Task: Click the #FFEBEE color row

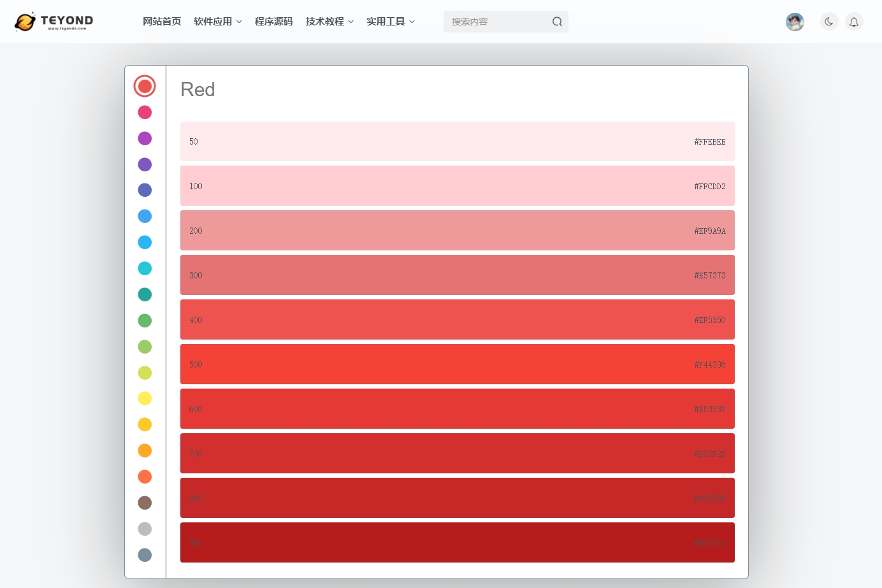Action: click(457, 141)
